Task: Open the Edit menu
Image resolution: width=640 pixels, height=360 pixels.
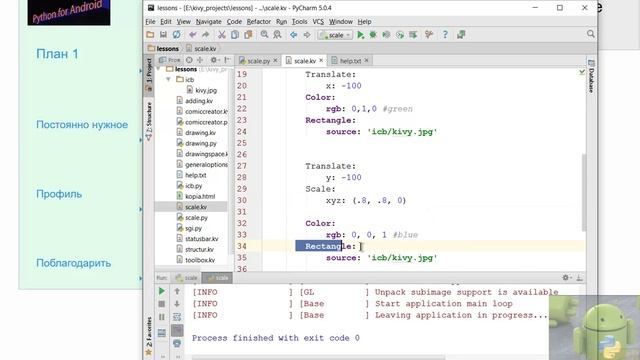Action: [x=166, y=22]
